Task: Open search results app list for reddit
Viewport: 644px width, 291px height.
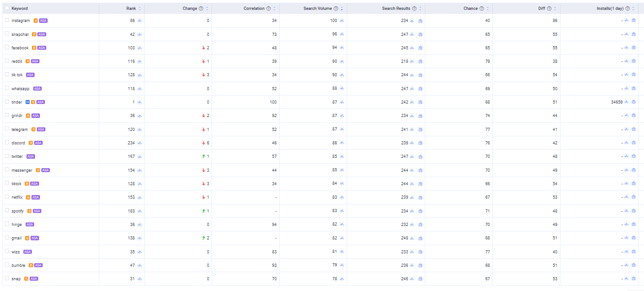Action: point(420,61)
